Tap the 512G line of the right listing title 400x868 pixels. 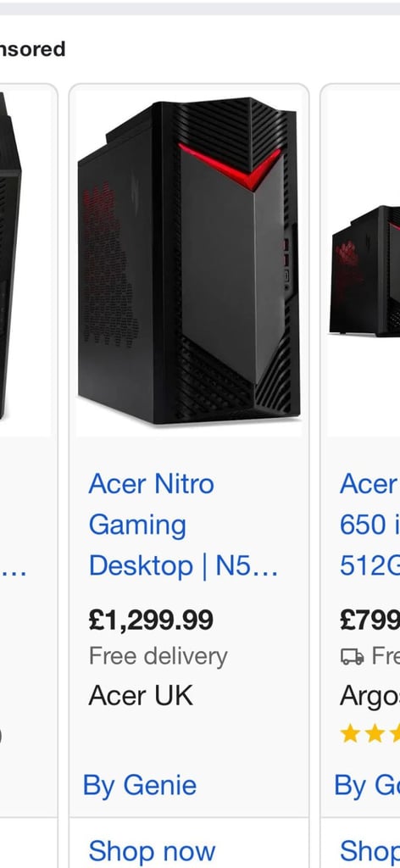coord(369,565)
